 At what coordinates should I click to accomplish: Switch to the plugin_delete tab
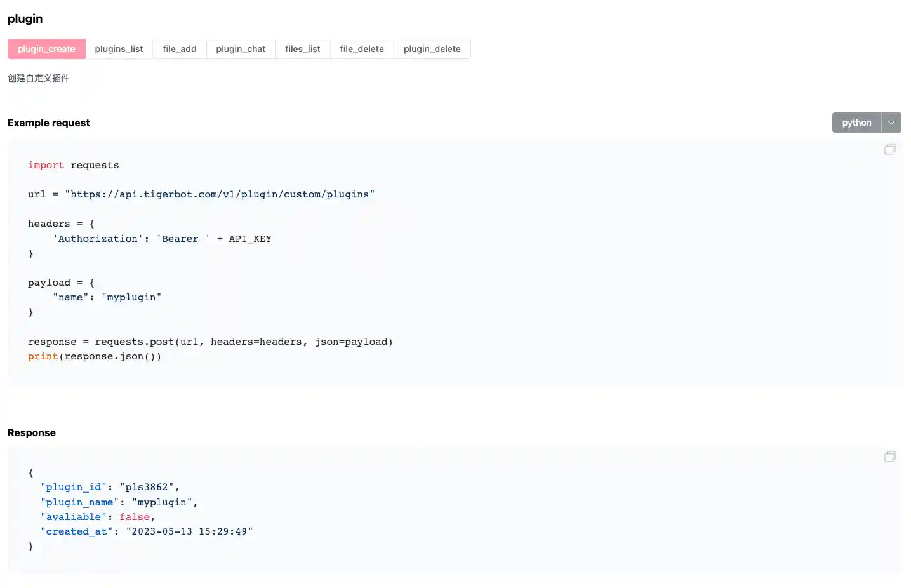[x=432, y=48]
